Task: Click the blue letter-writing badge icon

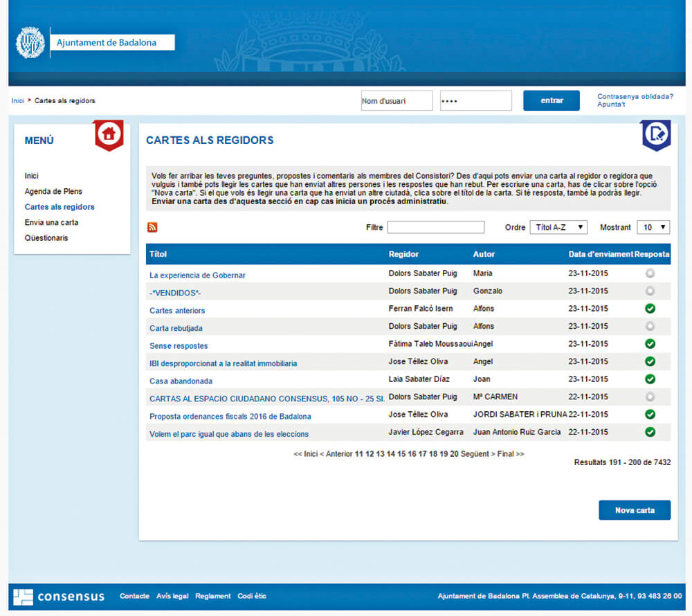Action: point(655,134)
